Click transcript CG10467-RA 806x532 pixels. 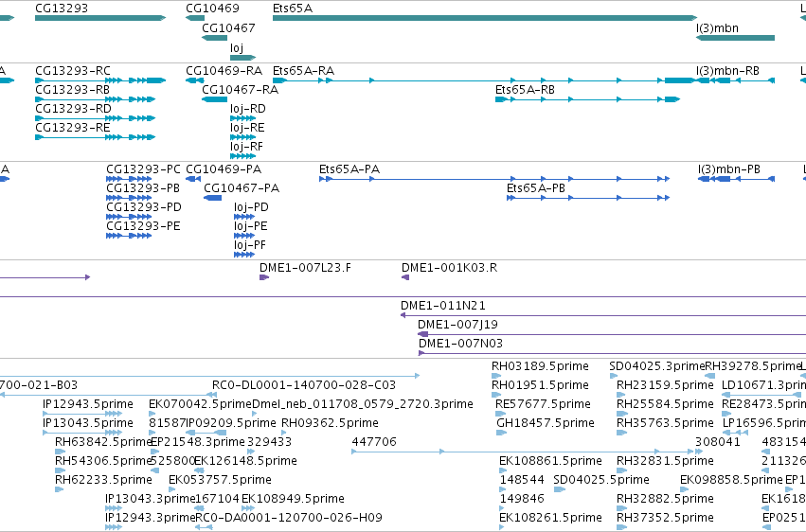(x=214, y=99)
